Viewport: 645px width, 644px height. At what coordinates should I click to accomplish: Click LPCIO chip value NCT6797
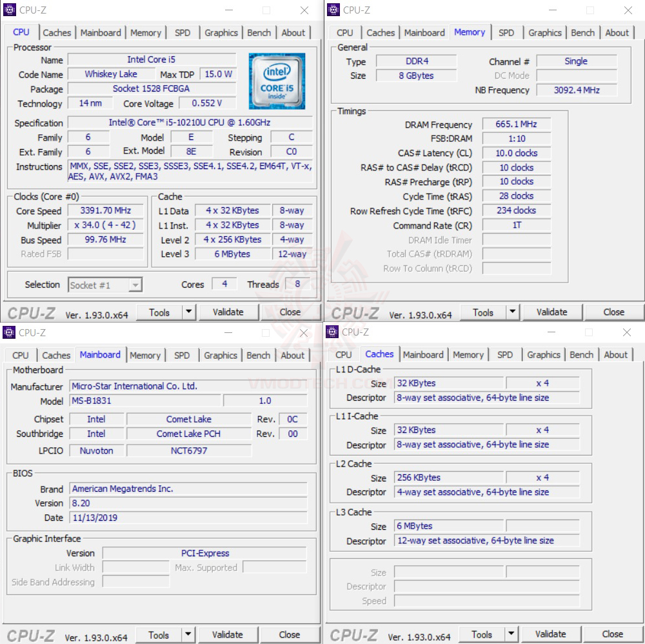pyautogui.click(x=189, y=450)
